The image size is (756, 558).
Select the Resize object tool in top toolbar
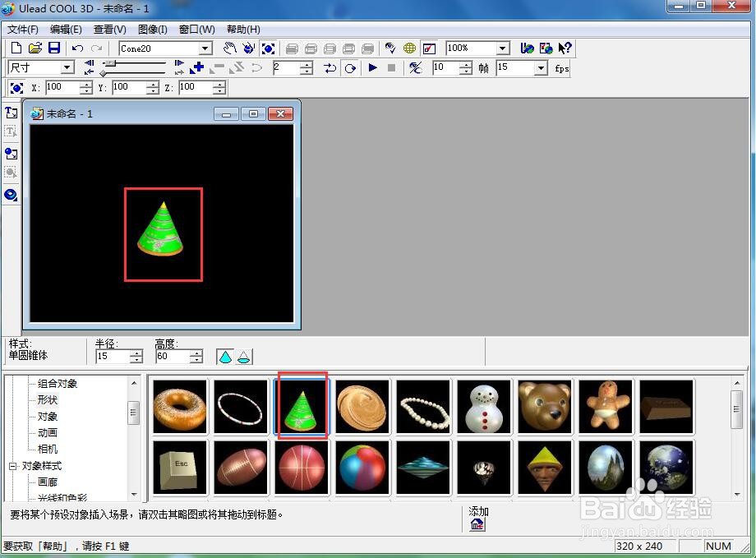point(268,48)
